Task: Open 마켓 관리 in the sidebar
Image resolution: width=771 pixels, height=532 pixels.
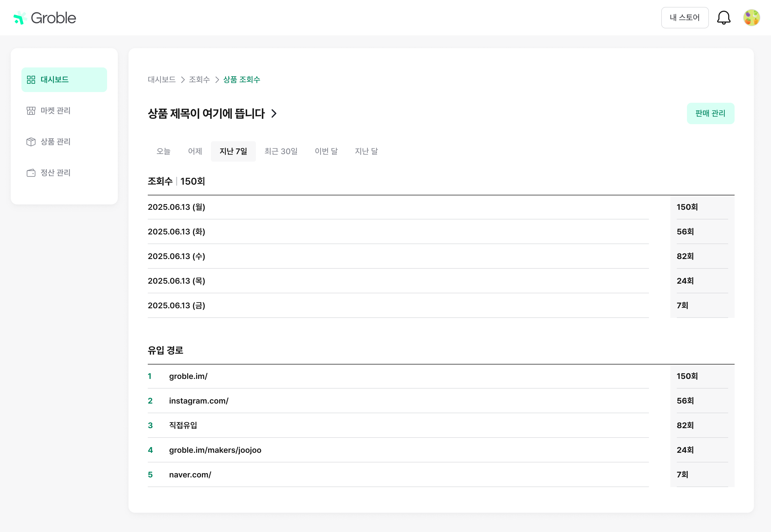Action: [x=64, y=111]
